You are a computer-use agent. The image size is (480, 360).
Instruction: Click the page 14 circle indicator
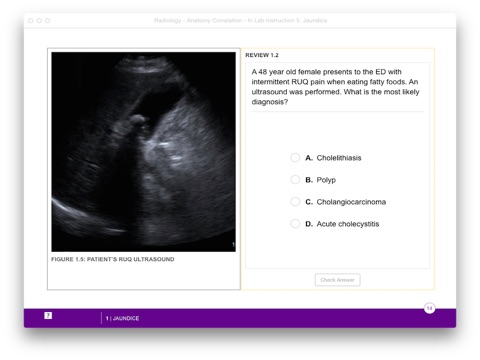pyautogui.click(x=429, y=308)
